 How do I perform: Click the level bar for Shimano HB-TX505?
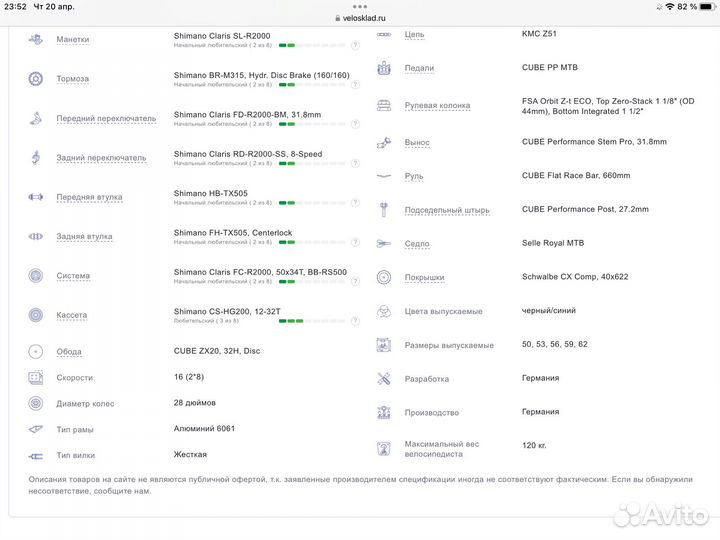[x=312, y=203]
